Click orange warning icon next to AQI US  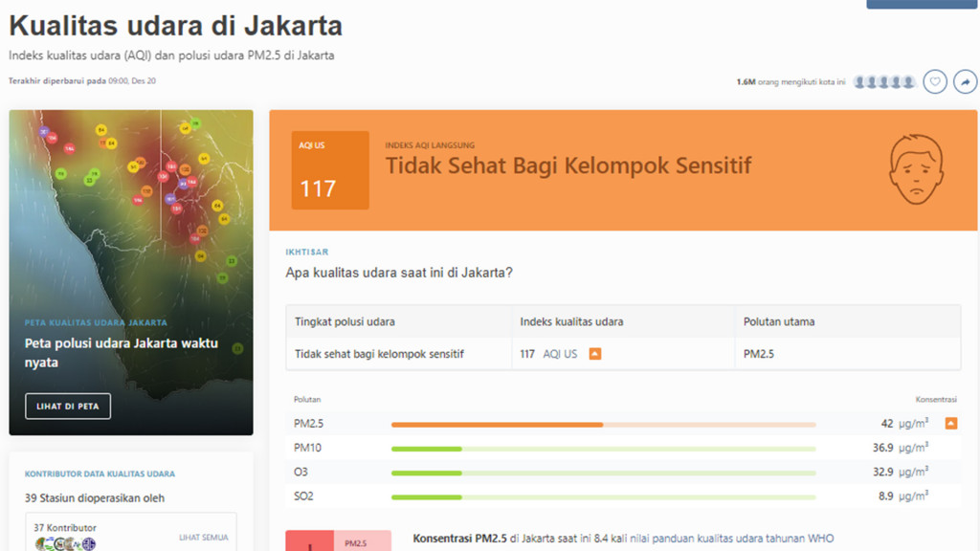[595, 354]
